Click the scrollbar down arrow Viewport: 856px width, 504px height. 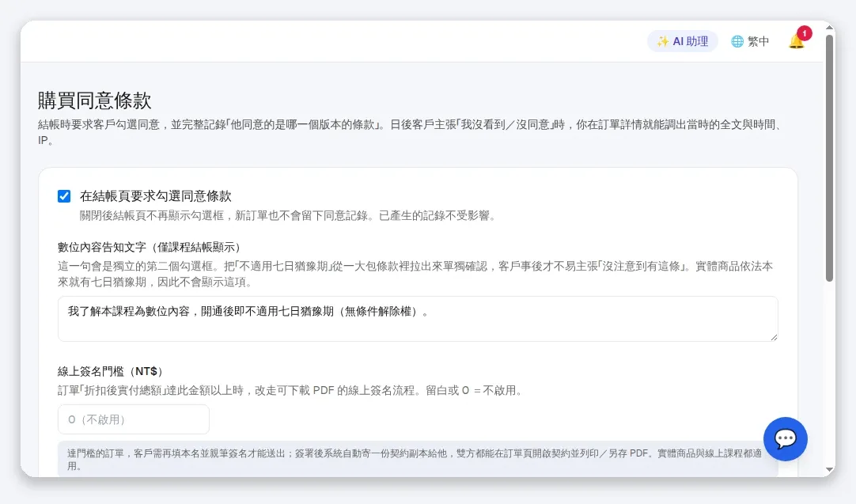pos(830,470)
